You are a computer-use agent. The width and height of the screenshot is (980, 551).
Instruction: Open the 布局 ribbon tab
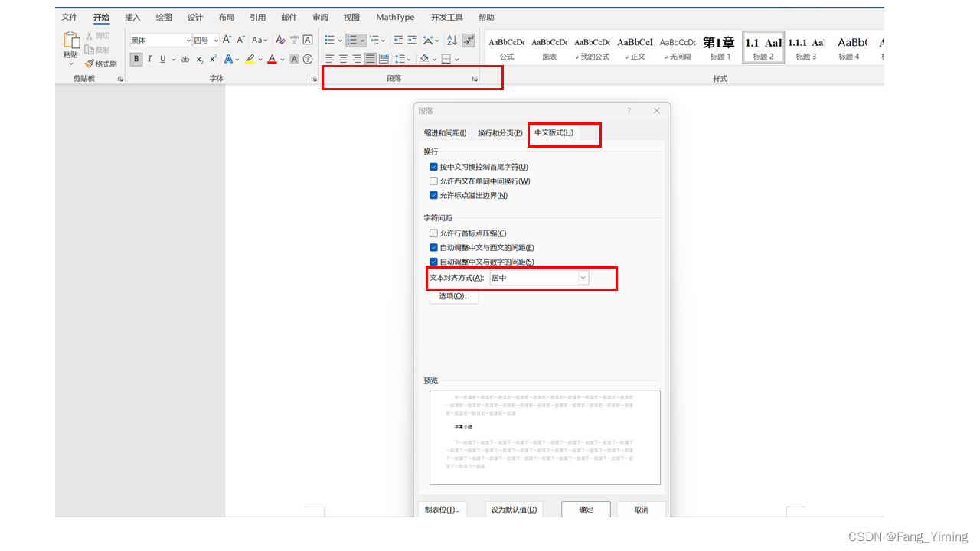pyautogui.click(x=227, y=18)
